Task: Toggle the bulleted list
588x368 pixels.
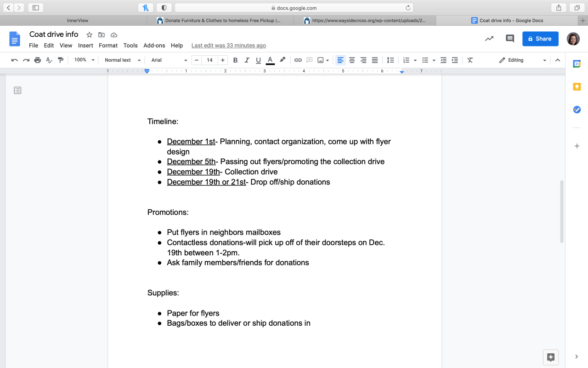Action: point(425,60)
